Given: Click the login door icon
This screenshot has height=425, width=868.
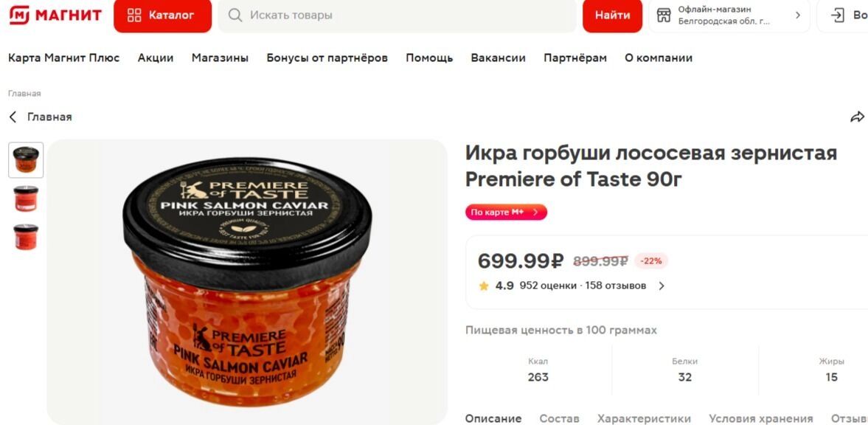Looking at the screenshot, I should (838, 15).
